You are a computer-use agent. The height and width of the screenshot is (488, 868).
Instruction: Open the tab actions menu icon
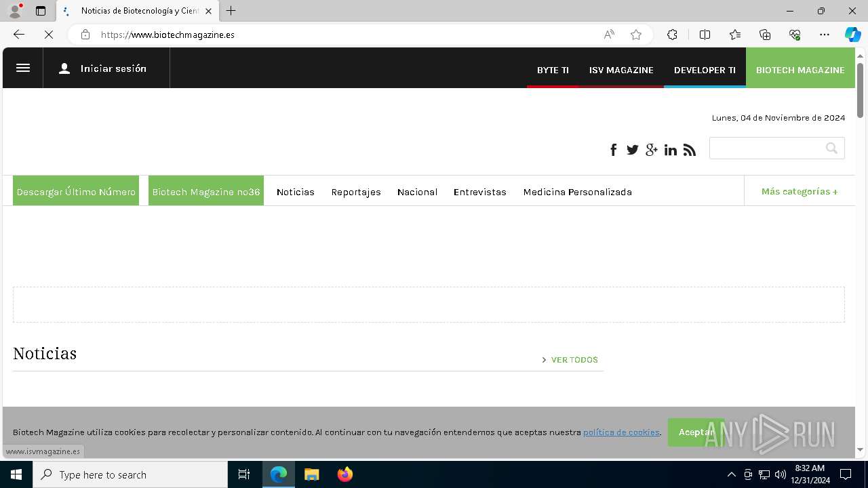click(41, 11)
